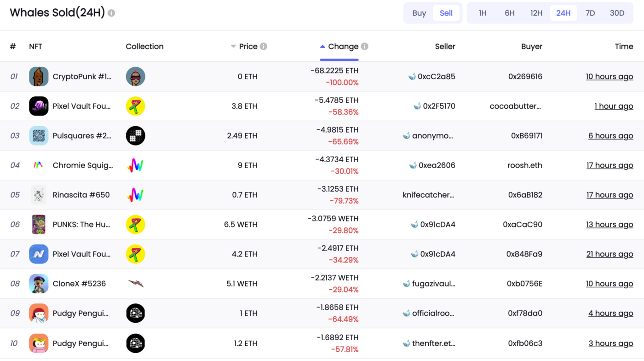Screen dimensions: 644x361
Task: Click buyer address 0xaCaC90
Action: tap(523, 224)
